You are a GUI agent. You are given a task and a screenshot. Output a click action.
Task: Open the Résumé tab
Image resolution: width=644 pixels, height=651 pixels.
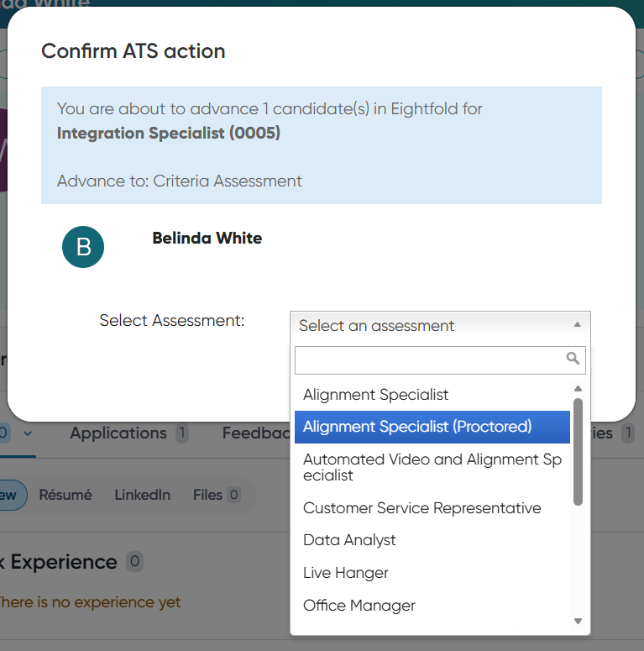tap(65, 495)
